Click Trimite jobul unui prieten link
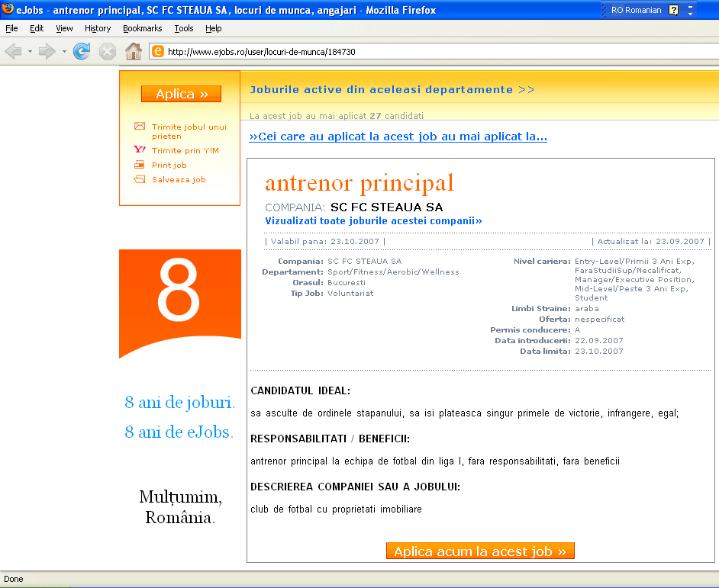 click(x=189, y=131)
